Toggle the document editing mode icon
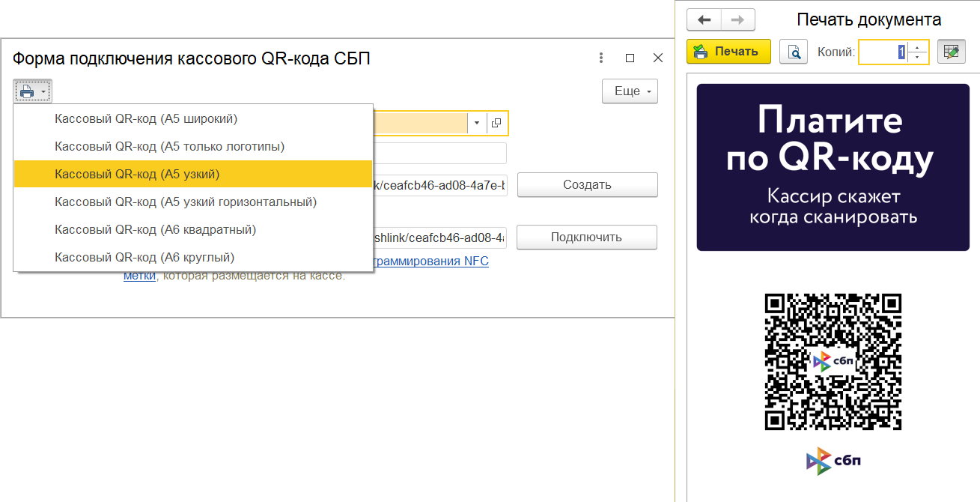The image size is (980, 502). (x=952, y=52)
